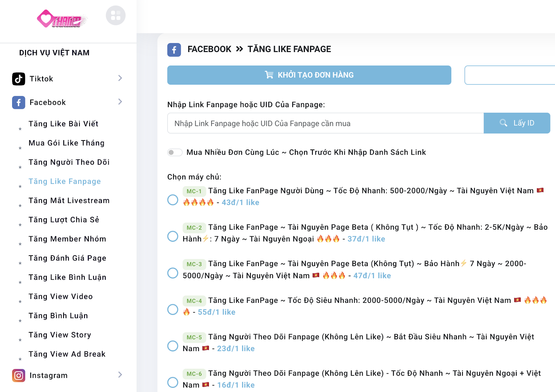The width and height of the screenshot is (555, 392).
Task: Toggle Mua Nhiều Đơn Cùng Lúc switch
Action: [x=175, y=152]
